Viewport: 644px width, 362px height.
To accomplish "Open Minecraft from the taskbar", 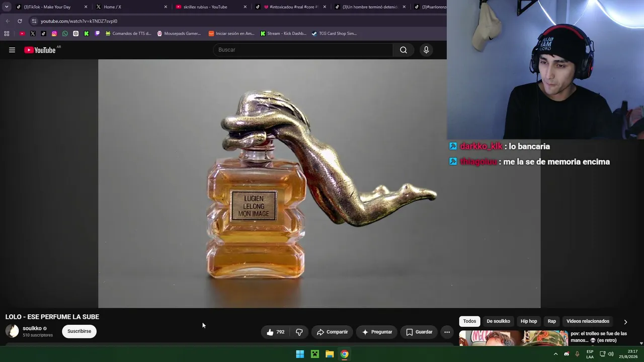I will coord(315,354).
